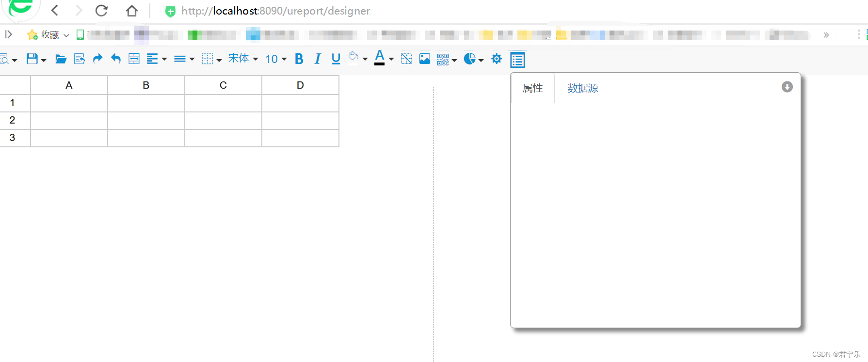The image size is (868, 362).
Task: Switch to the 数据源 tab
Action: (x=583, y=88)
